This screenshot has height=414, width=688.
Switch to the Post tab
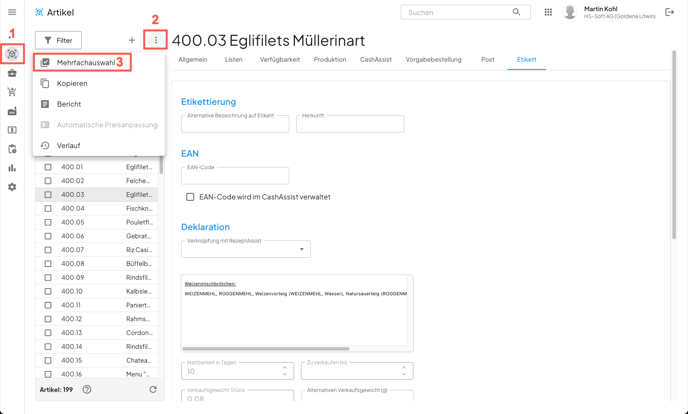pyautogui.click(x=487, y=60)
